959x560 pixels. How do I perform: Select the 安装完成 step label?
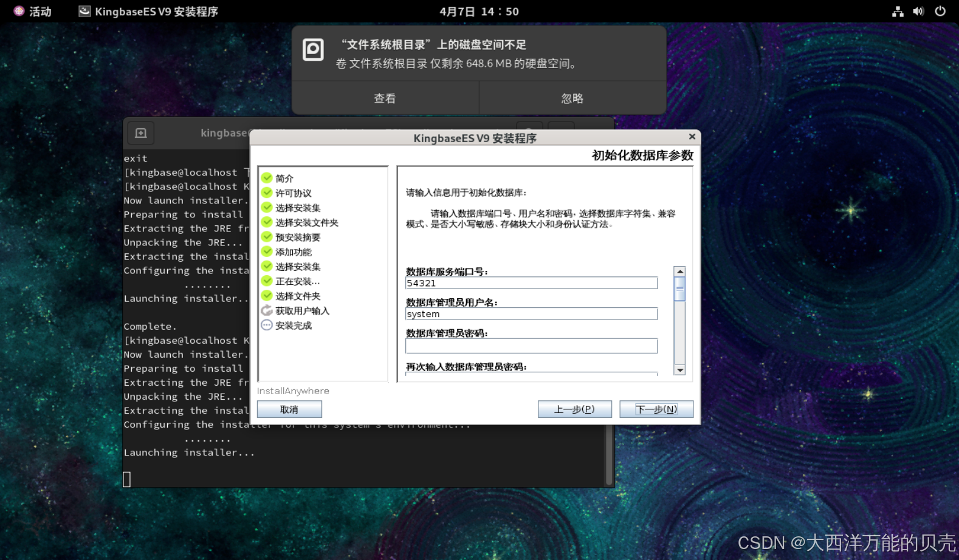click(x=294, y=326)
